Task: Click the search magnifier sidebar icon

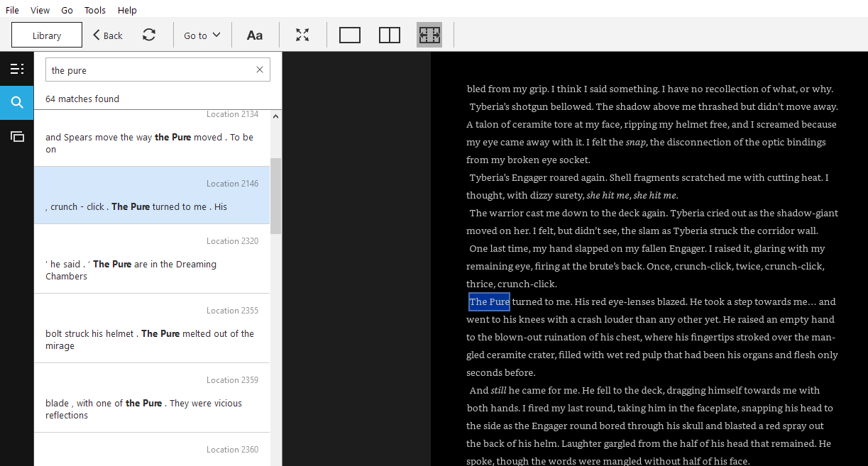Action: coord(17,103)
